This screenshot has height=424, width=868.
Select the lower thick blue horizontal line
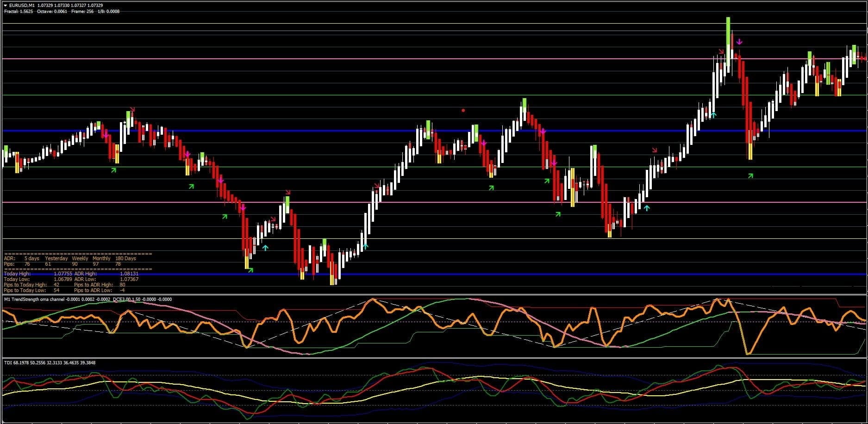463,274
